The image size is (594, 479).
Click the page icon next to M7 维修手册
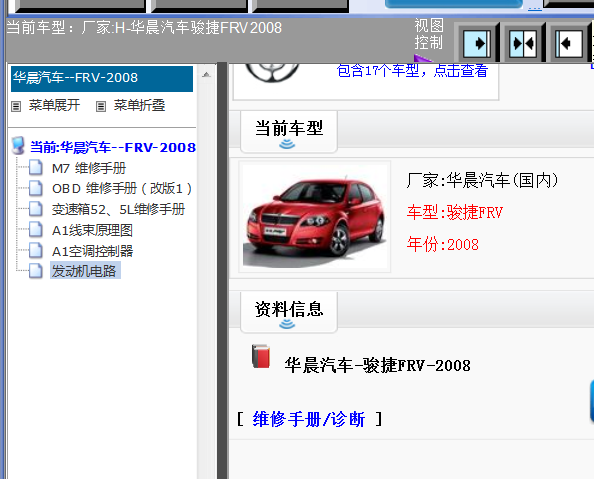(36, 167)
